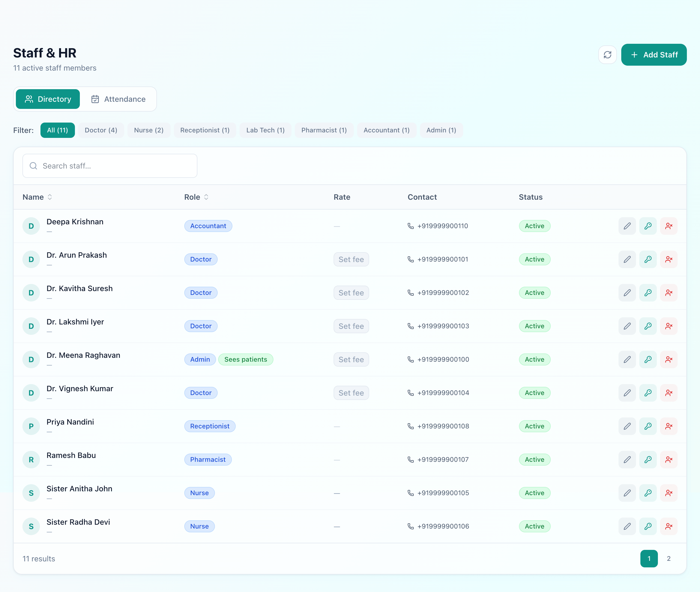This screenshot has width=700, height=592.
Task: Click the key icon for Dr. Meena Raghavan
Action: tap(648, 359)
